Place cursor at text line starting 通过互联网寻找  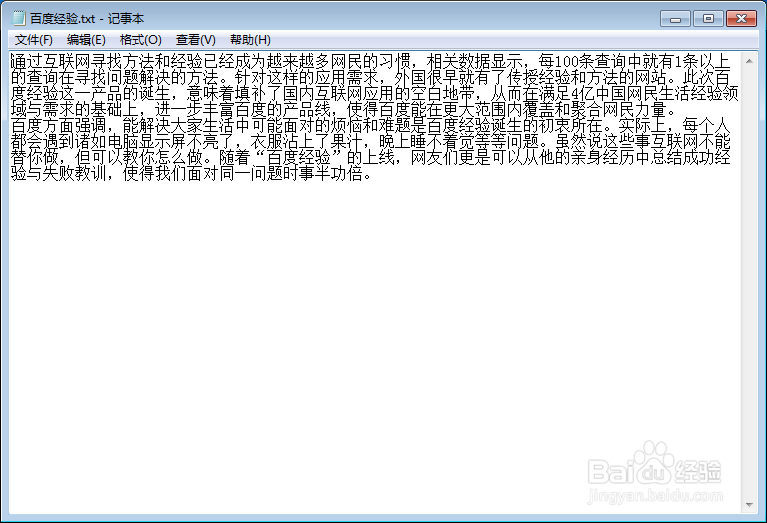(370, 61)
